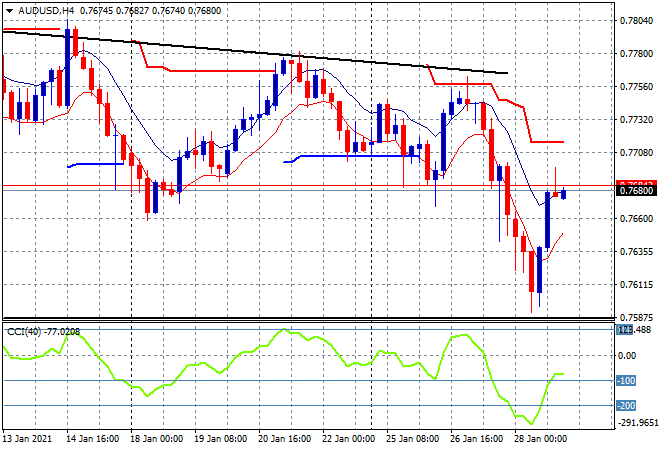660x450 pixels.
Task: Click the 0.77320 price axis label
Action: click(636, 120)
